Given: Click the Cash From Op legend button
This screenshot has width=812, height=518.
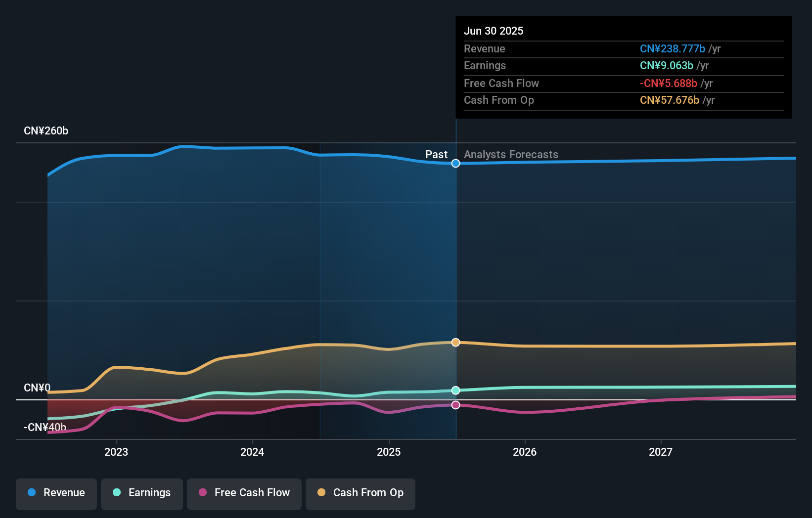Looking at the screenshot, I should [360, 493].
